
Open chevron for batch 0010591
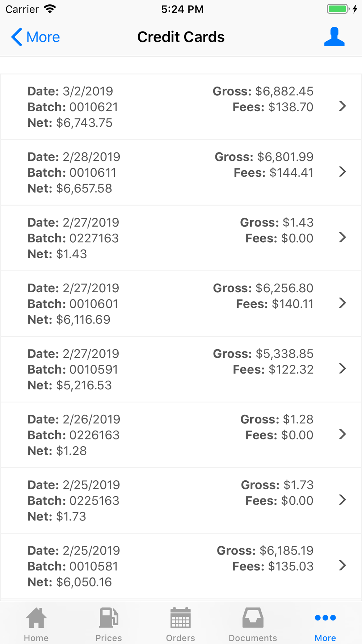[342, 368]
